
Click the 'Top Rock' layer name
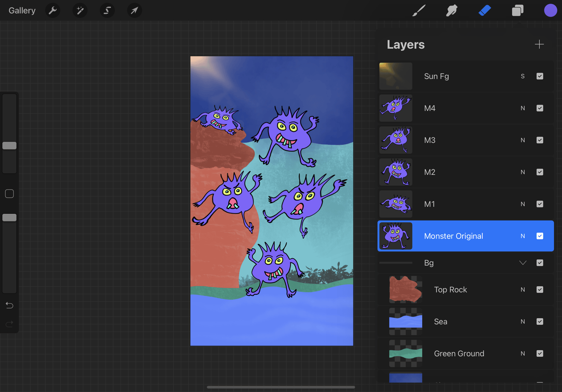(450, 290)
